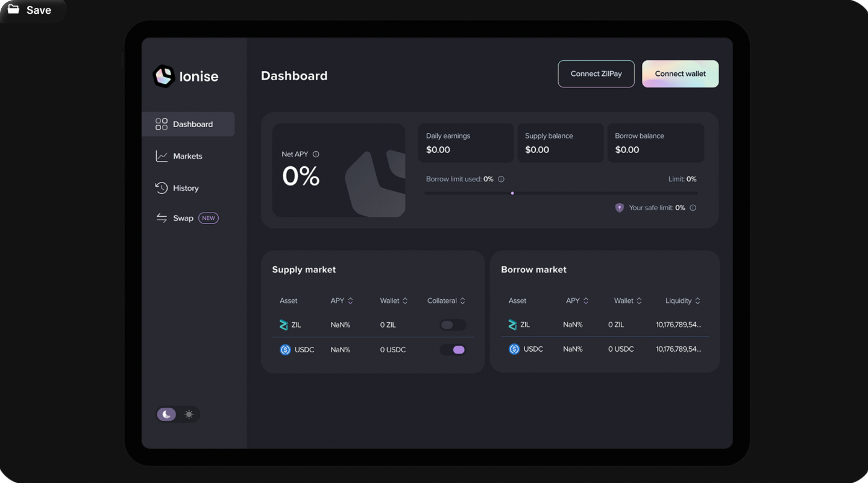Click the Borrow market heading
This screenshot has width=868, height=483.
533,270
